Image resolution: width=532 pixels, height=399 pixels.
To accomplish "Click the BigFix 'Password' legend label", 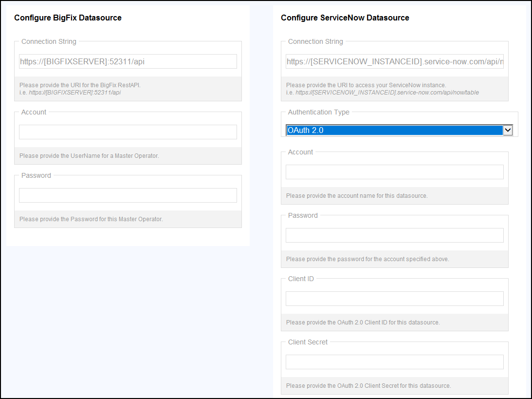I will [36, 175].
